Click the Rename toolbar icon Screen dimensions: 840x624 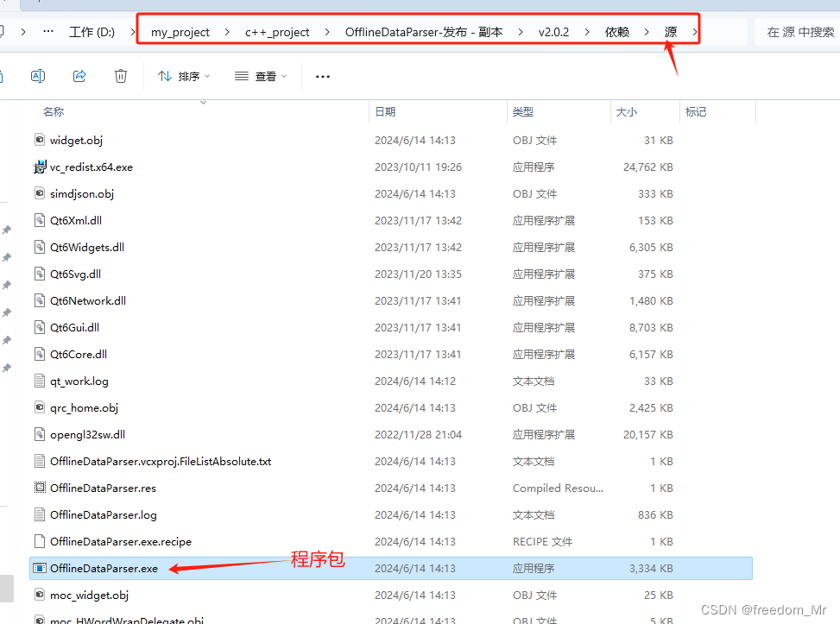[x=38, y=76]
